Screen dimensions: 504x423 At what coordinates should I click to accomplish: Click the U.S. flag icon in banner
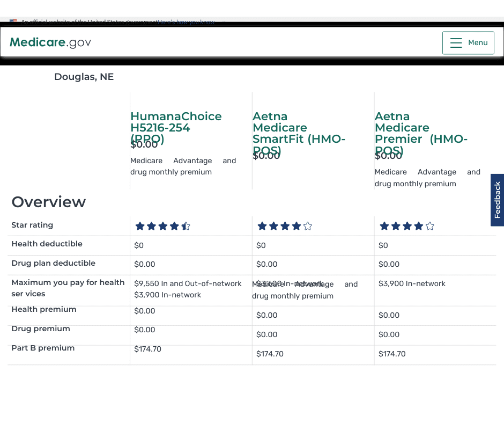pos(13,21)
